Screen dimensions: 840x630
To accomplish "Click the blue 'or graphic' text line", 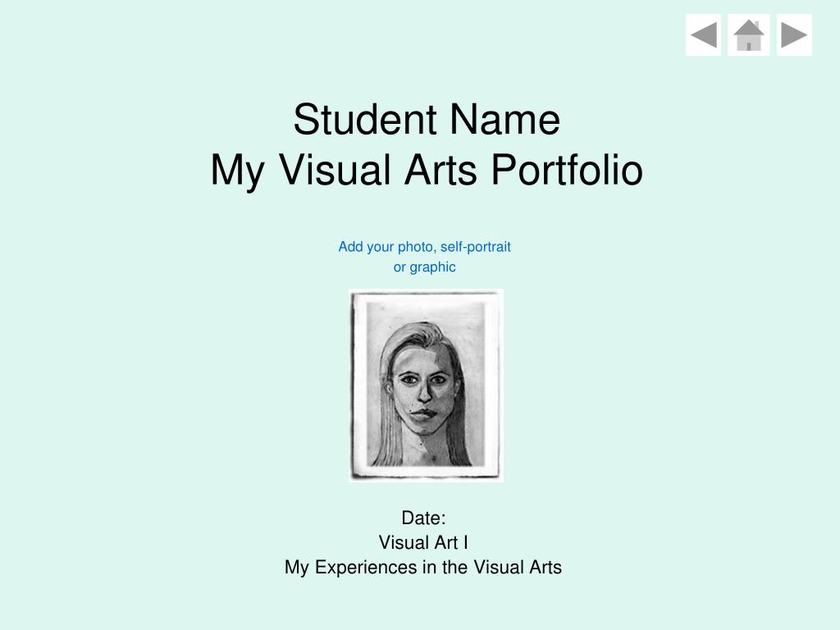I will point(424,267).
